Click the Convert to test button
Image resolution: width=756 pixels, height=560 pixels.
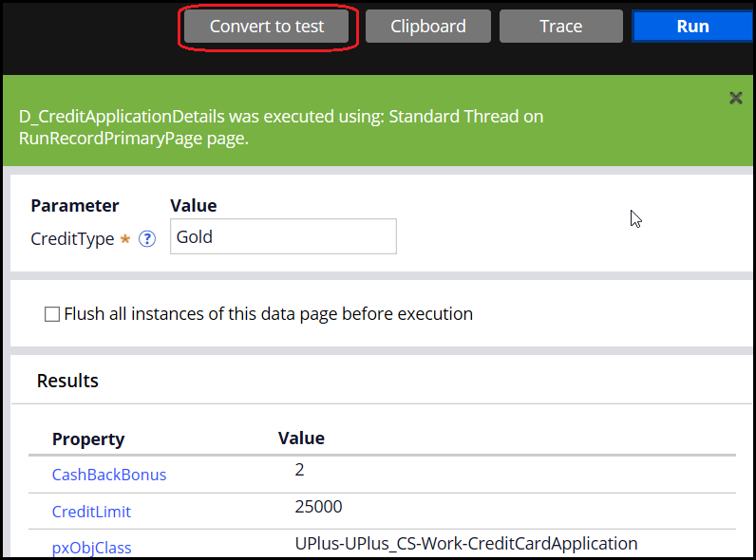click(x=266, y=27)
